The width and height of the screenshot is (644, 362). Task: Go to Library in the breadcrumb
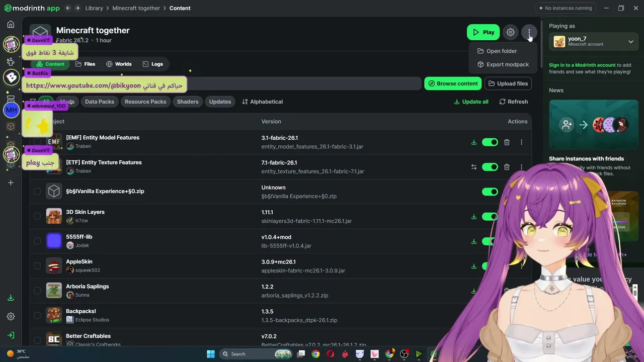point(94,8)
